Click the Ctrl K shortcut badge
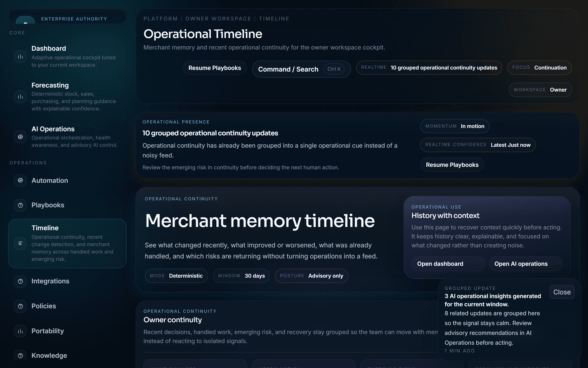Image resolution: width=588 pixels, height=368 pixels. [x=334, y=69]
